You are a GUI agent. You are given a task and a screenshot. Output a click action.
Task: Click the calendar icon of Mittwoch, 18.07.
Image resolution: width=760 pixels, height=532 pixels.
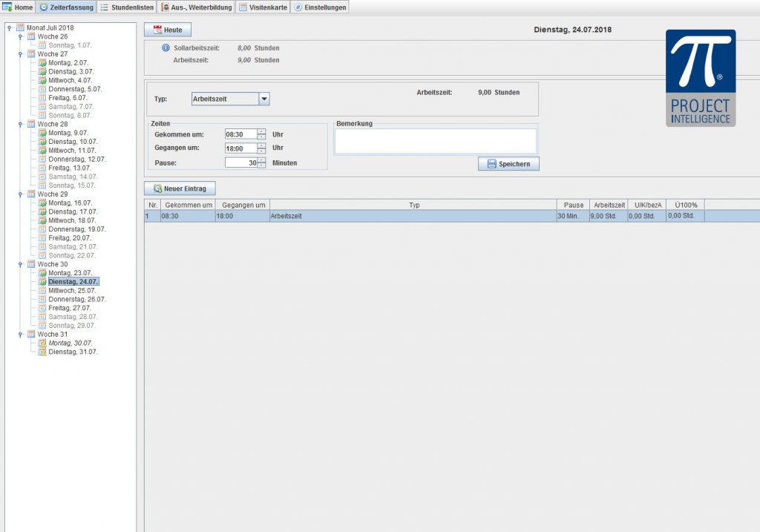click(x=42, y=220)
